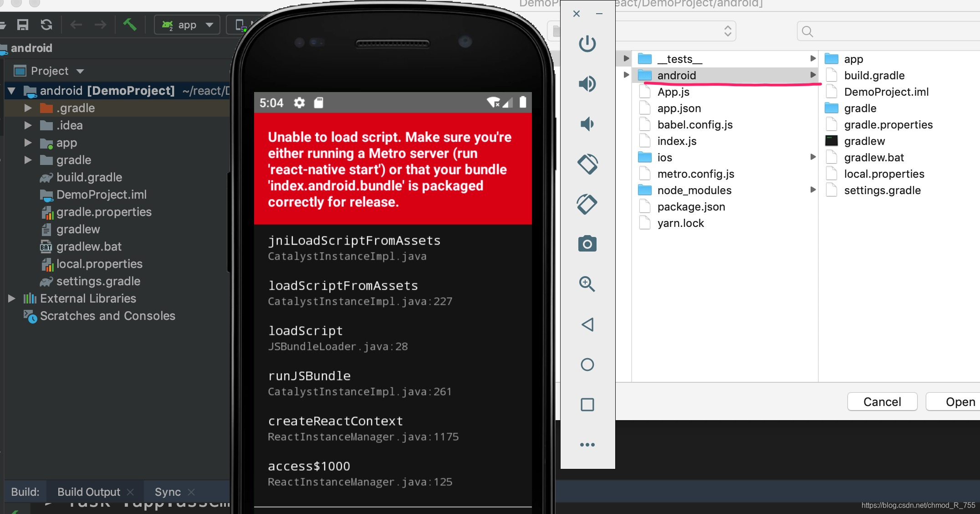The height and width of the screenshot is (514, 980).
Task: Click the Open button in dialog
Action: pos(960,402)
